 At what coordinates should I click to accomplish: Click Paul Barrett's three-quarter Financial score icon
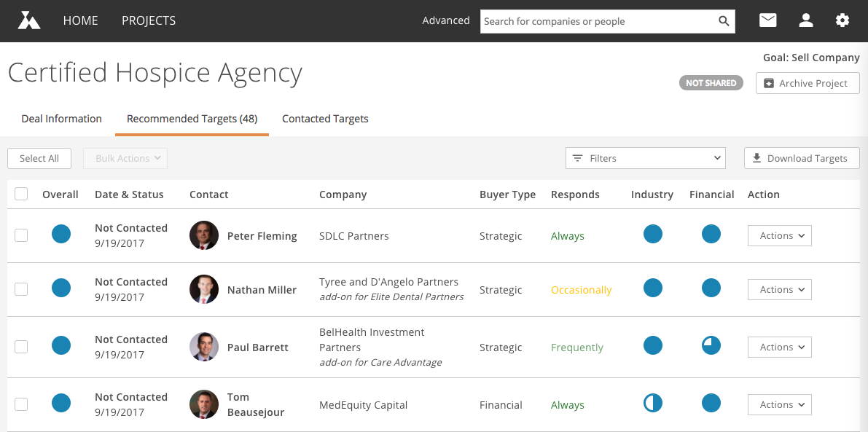(711, 345)
